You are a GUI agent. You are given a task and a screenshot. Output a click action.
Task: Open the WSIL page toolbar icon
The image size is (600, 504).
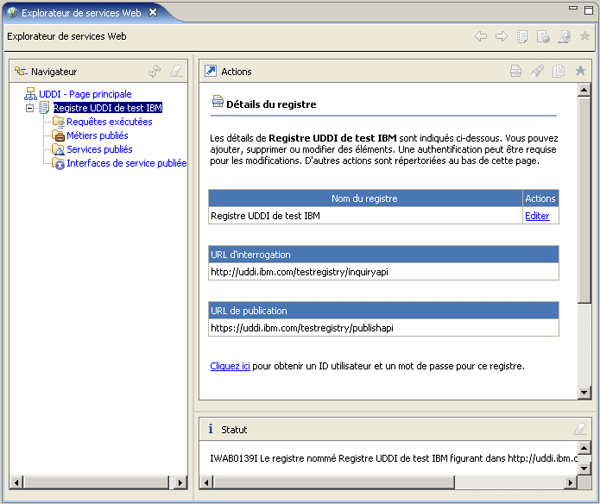tap(543, 37)
